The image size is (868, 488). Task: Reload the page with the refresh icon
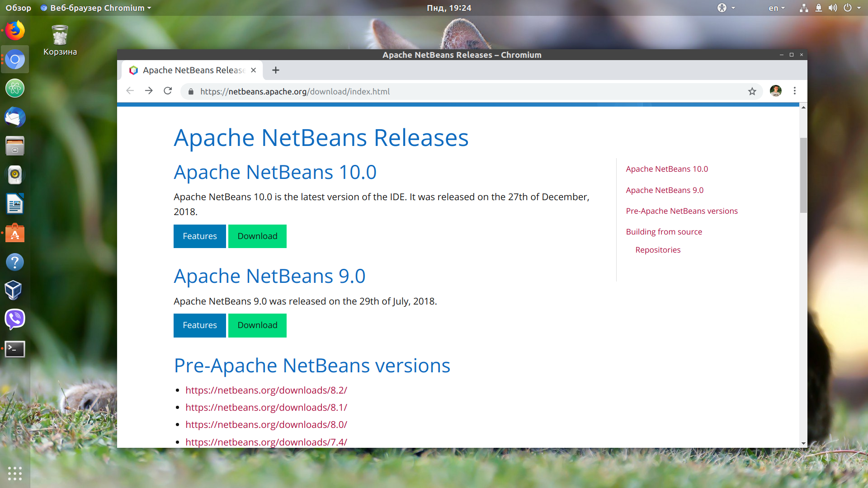click(x=168, y=91)
